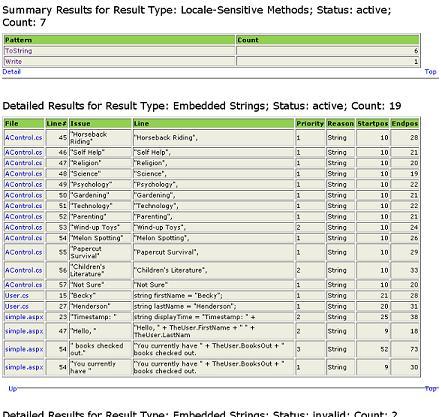Click the "Religion" issue cell
This screenshot has height=417, width=441.
[100, 163]
